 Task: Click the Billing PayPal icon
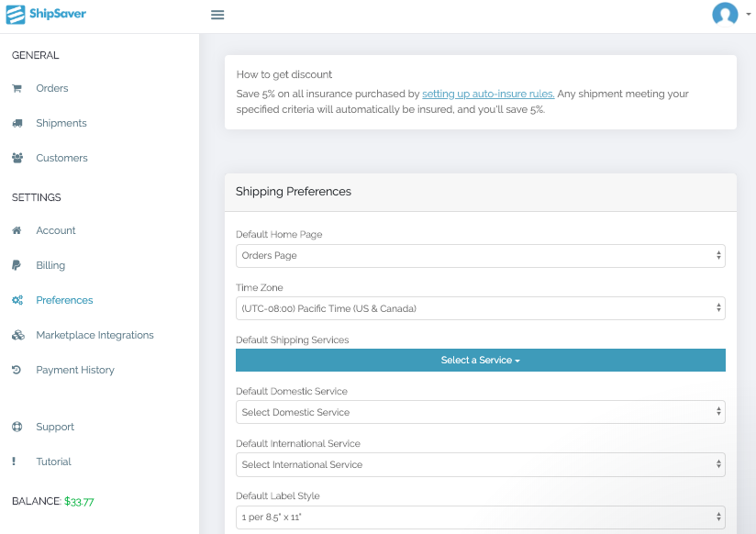pyautogui.click(x=17, y=265)
